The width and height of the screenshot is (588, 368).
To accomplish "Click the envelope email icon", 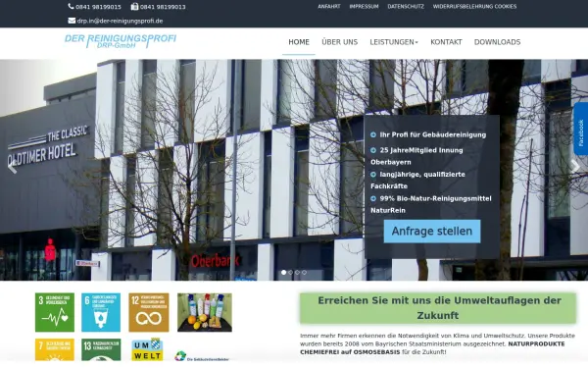I will point(72,21).
